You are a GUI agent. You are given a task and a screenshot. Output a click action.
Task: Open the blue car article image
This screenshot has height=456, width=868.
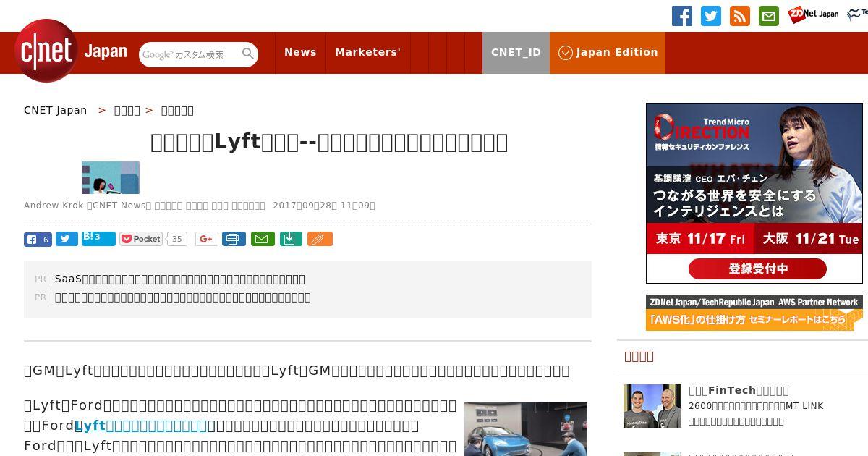point(526,428)
